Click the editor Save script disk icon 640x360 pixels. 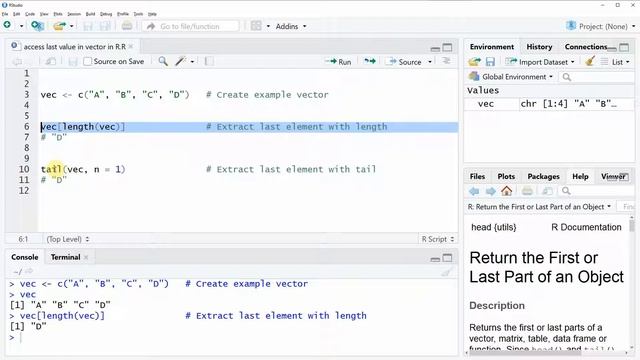(x=73, y=62)
